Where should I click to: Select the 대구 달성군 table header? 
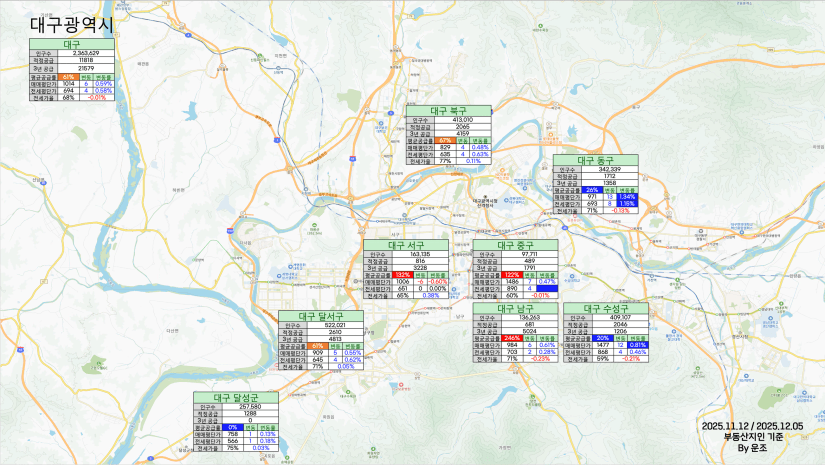(236, 398)
